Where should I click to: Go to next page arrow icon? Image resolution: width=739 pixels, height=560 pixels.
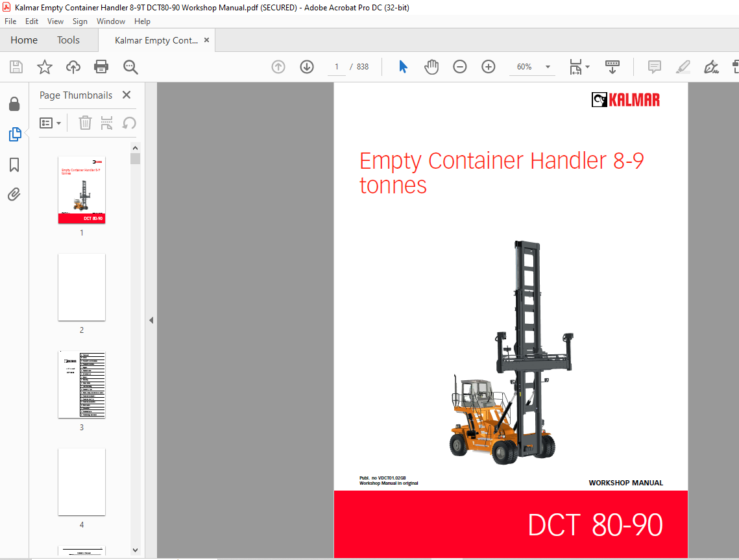[x=307, y=67]
